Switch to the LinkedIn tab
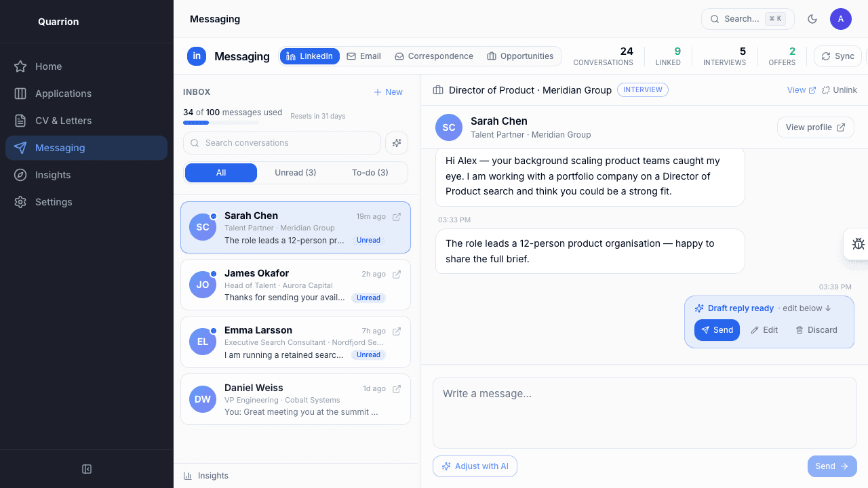The image size is (868, 488). pyautogui.click(x=310, y=56)
